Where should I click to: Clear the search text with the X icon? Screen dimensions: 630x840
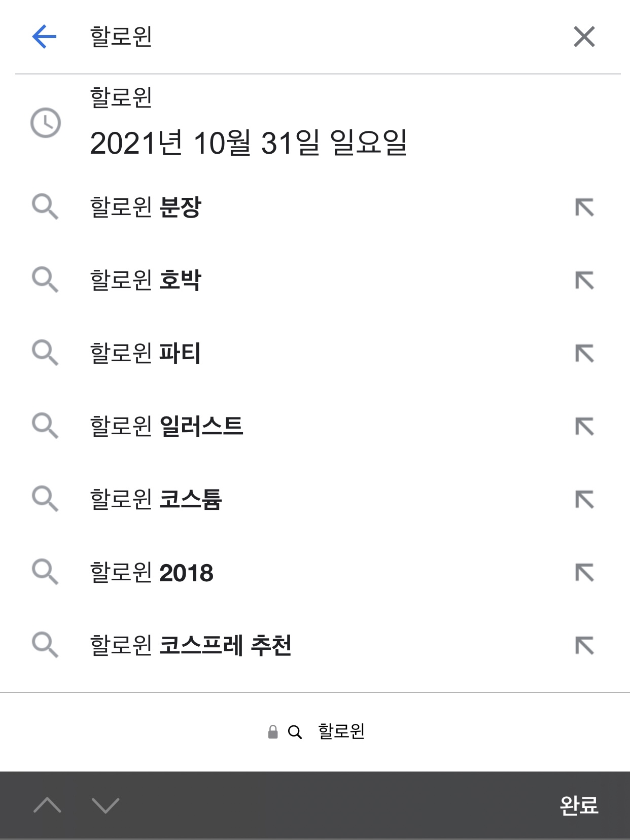point(584,37)
